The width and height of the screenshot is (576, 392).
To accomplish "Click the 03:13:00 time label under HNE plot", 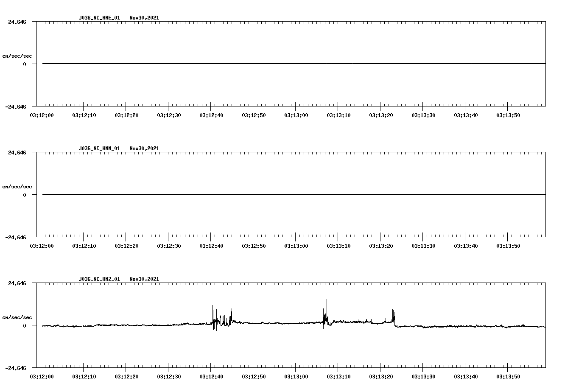I will pos(296,115).
